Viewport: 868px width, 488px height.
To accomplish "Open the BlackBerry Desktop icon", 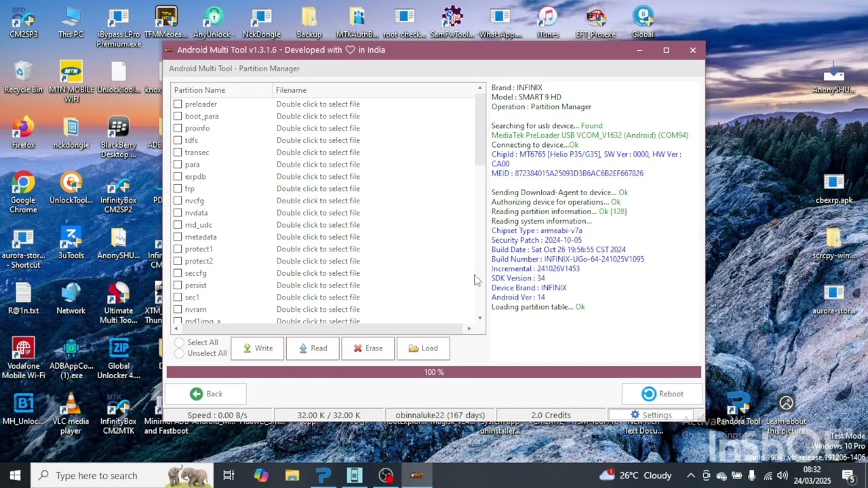I will click(119, 138).
